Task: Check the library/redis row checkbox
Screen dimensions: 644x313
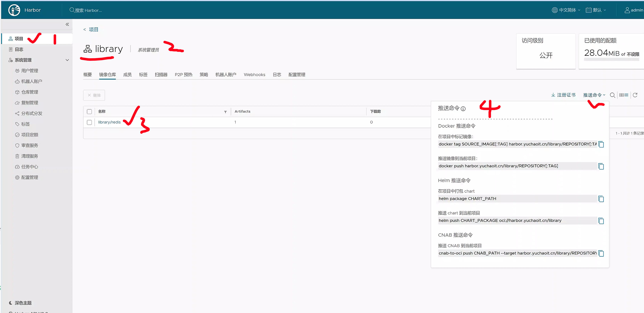Action: (89, 122)
